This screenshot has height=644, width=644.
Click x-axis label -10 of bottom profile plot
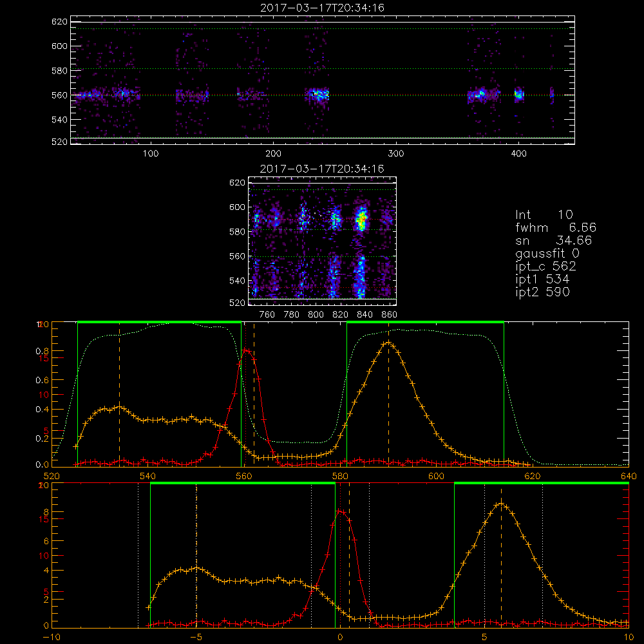pyautogui.click(x=52, y=638)
